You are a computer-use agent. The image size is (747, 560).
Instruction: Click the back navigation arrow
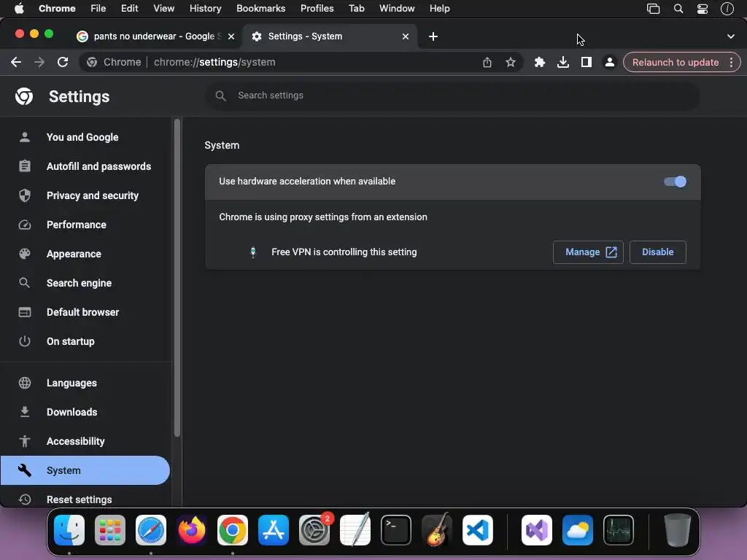pos(16,63)
